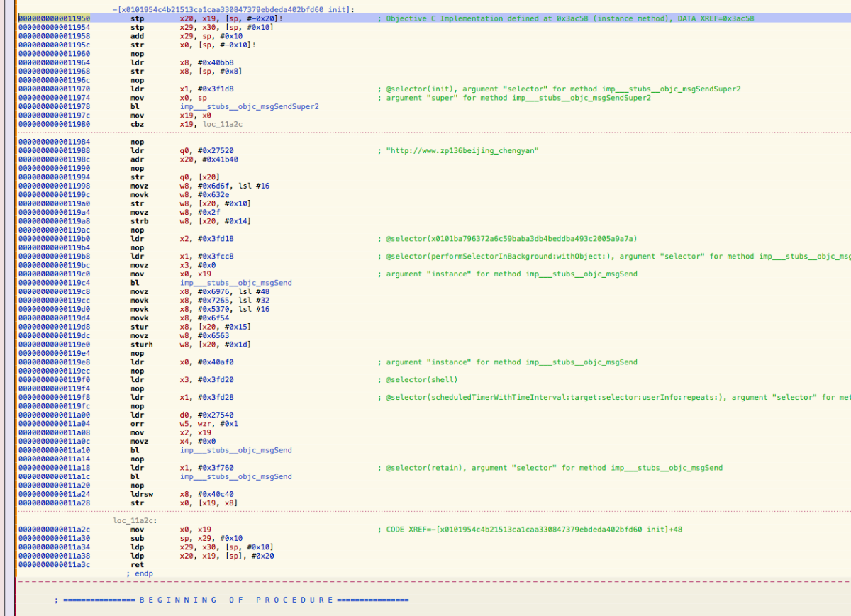Click @selector(init) comment at 11970
This screenshot has height=616, width=851.
[560, 89]
